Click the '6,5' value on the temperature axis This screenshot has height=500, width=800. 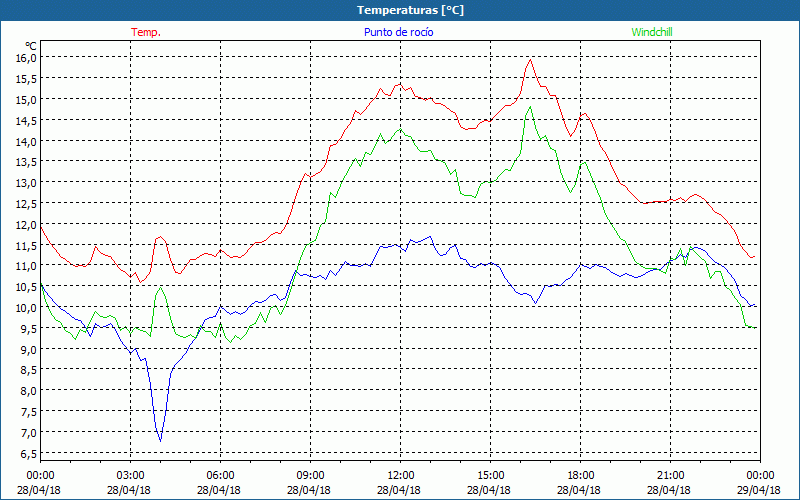29,454
